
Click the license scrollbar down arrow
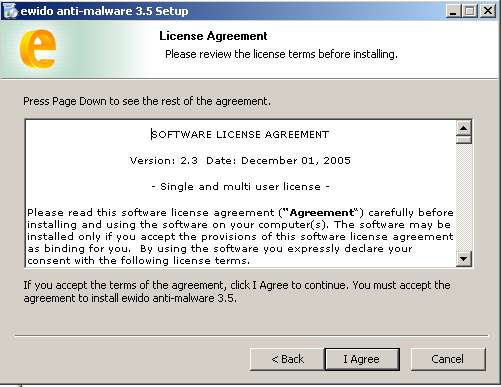(464, 258)
